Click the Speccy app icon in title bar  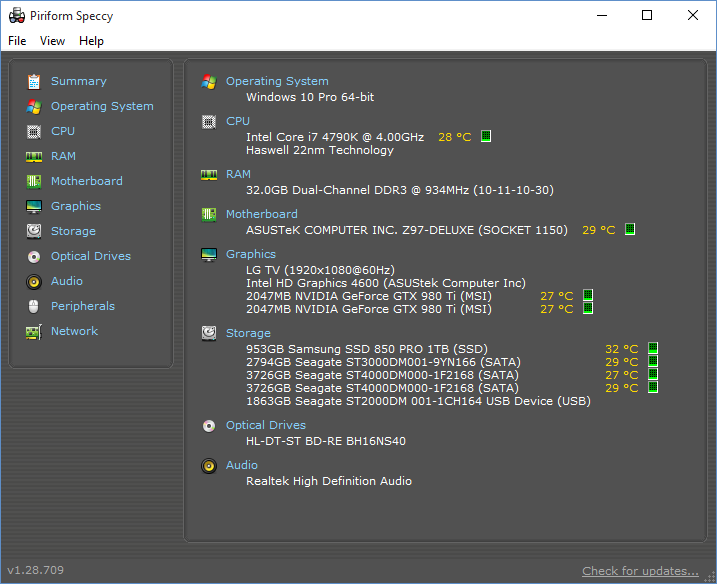(x=17, y=16)
